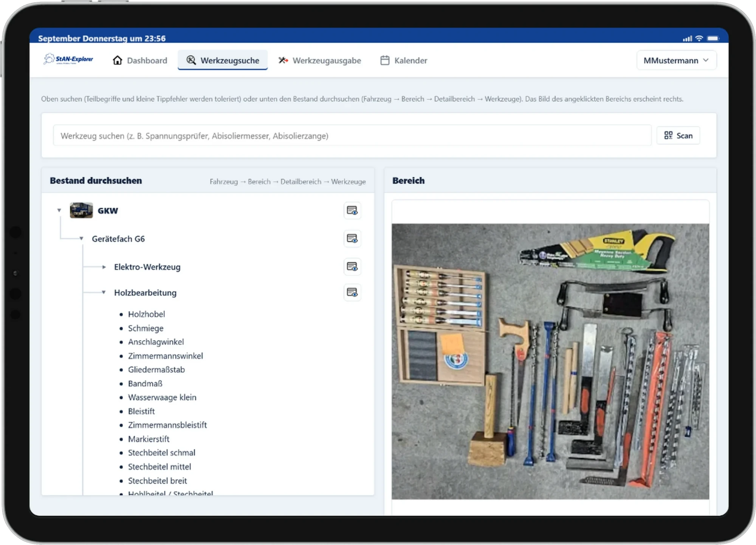Click the Scan button
Image resolution: width=756 pixels, height=545 pixels.
tap(678, 136)
